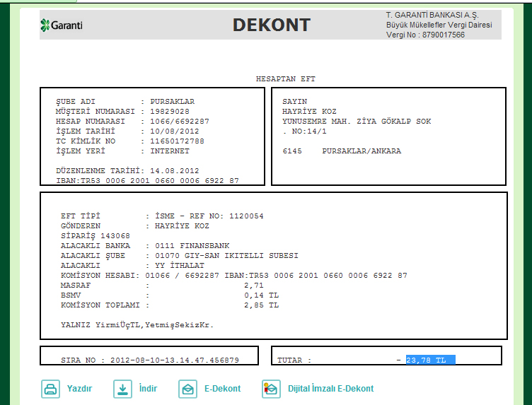The image size is (532, 405).
Task: Click the Komisyon Toplamı 2,85 TL value
Action: 261,305
